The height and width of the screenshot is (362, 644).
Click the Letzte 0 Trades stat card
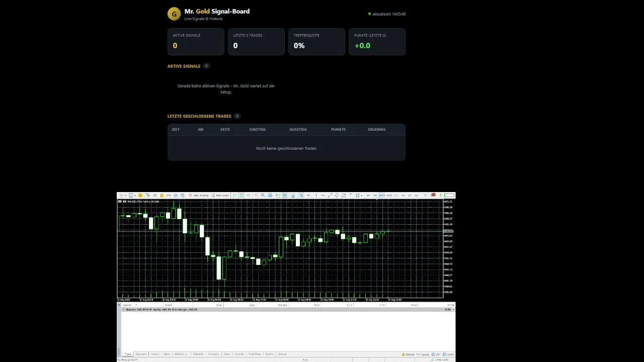(x=256, y=41)
